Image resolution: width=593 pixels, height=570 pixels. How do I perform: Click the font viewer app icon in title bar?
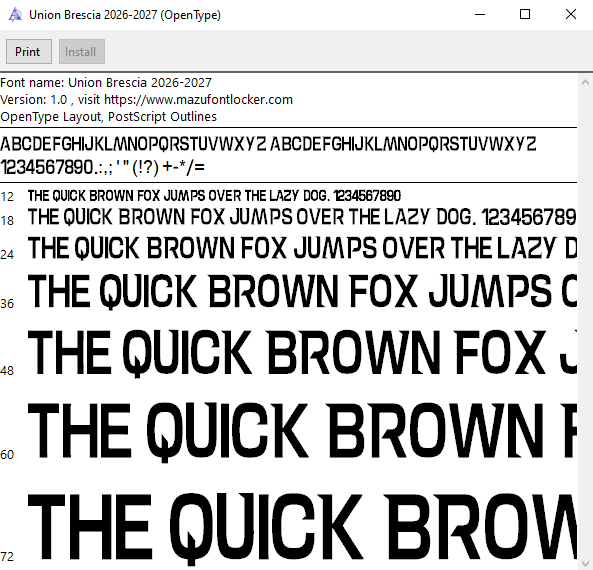(15, 15)
